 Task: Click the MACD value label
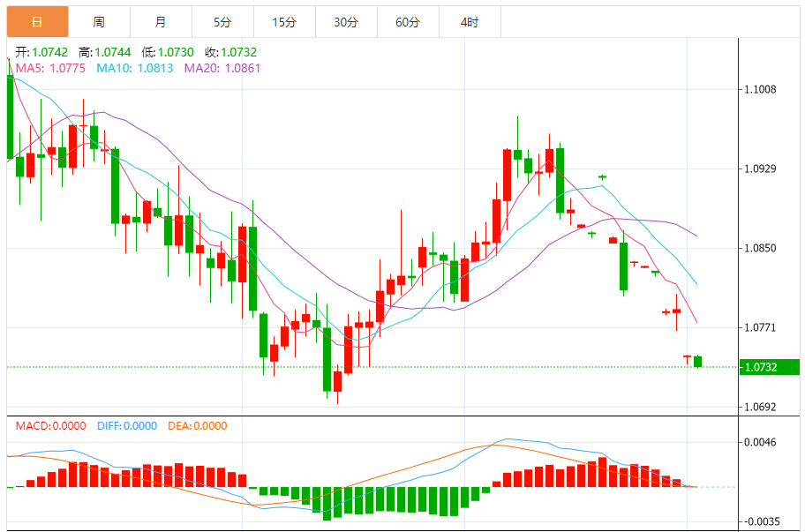point(51,426)
